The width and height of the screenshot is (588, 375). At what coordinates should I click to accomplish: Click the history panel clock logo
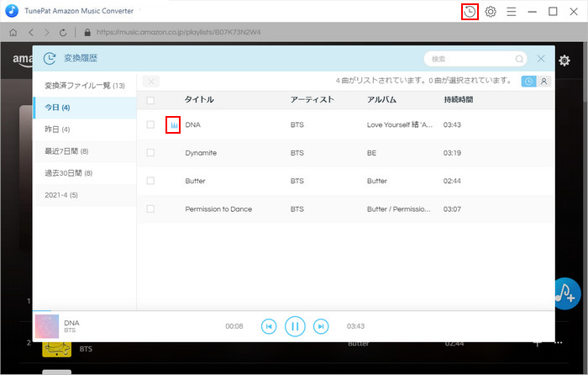coord(50,58)
